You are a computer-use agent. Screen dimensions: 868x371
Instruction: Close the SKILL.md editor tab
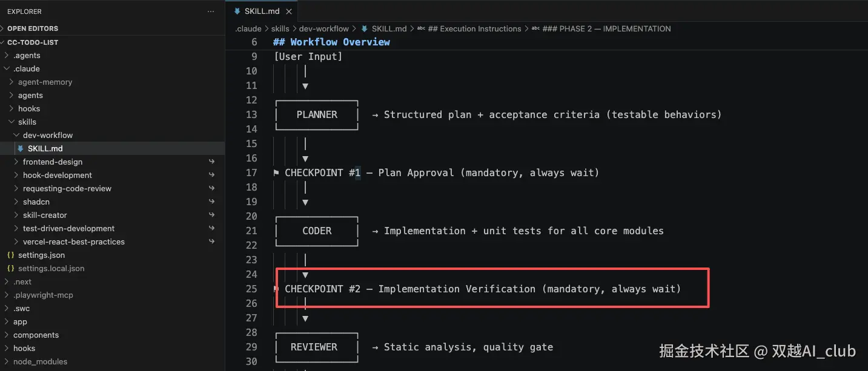pyautogui.click(x=288, y=11)
